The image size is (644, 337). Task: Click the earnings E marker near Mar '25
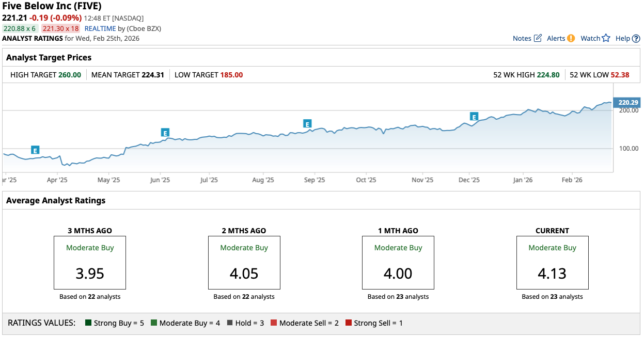click(x=35, y=150)
